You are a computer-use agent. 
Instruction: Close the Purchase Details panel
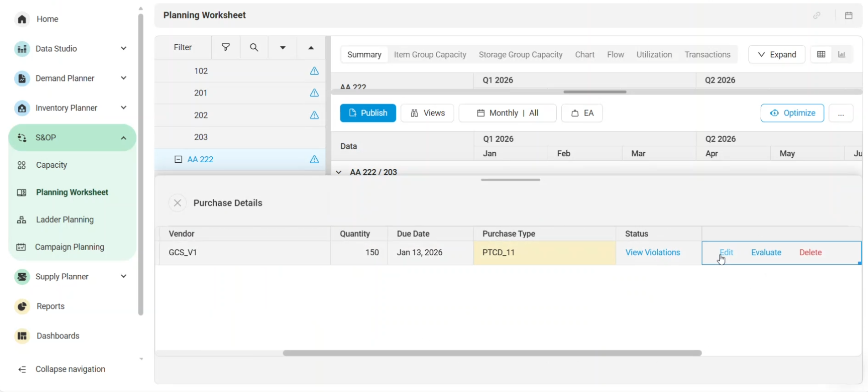click(178, 203)
